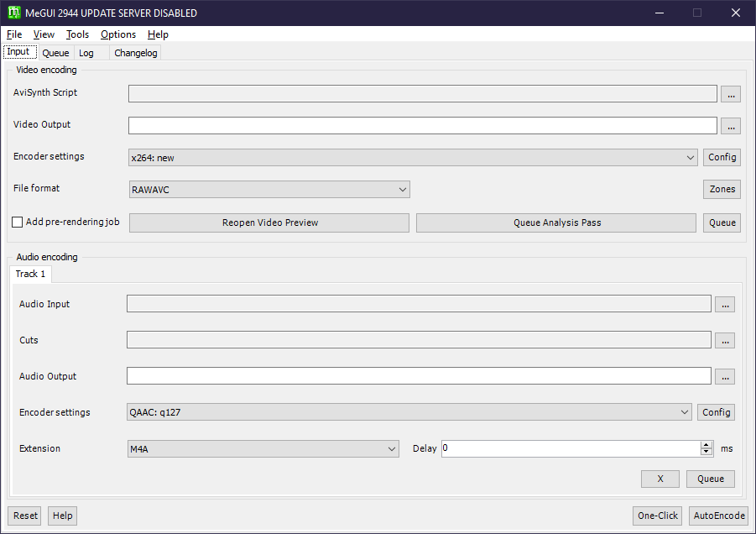
Task: Open the File menu
Action: pyautogui.click(x=14, y=34)
